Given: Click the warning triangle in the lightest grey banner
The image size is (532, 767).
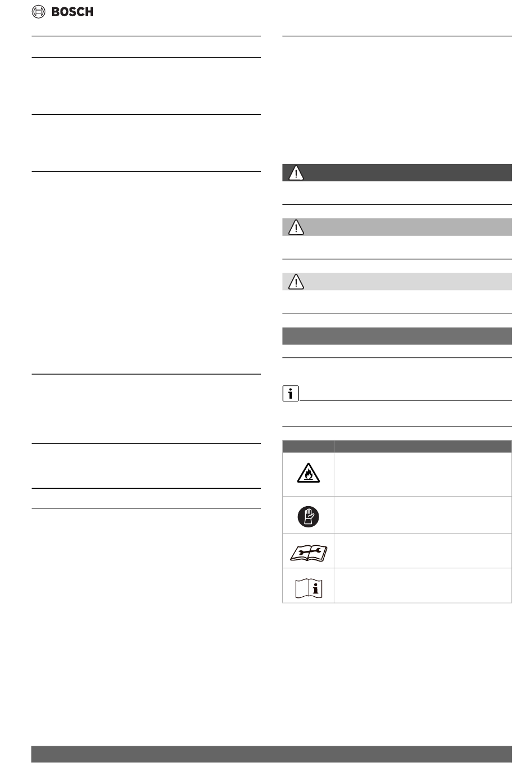Looking at the screenshot, I should (296, 282).
